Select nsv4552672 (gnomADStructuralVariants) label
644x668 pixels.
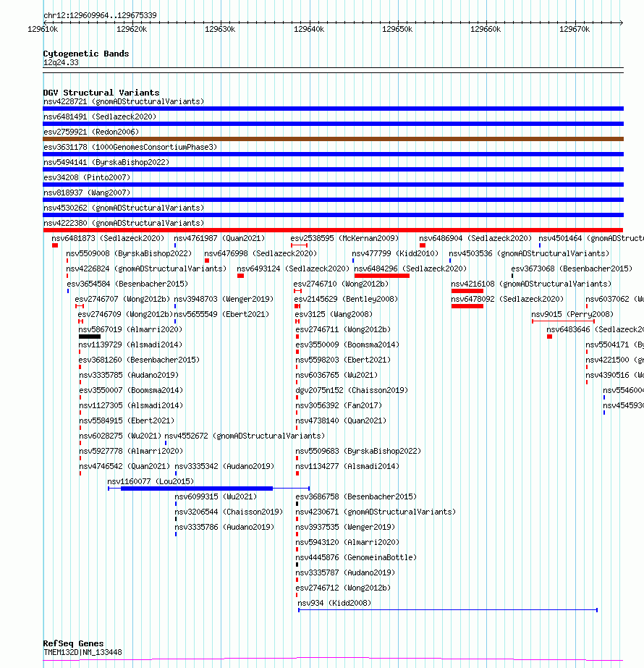[245, 436]
